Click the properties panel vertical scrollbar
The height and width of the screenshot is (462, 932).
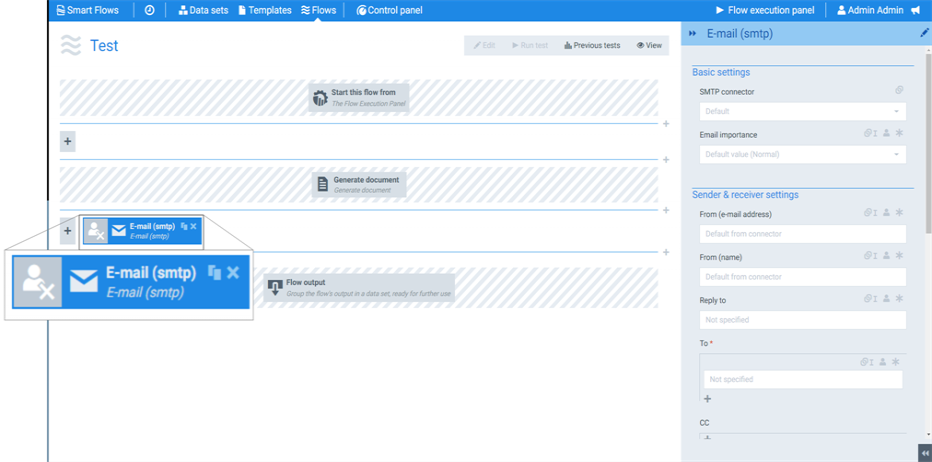[928, 143]
